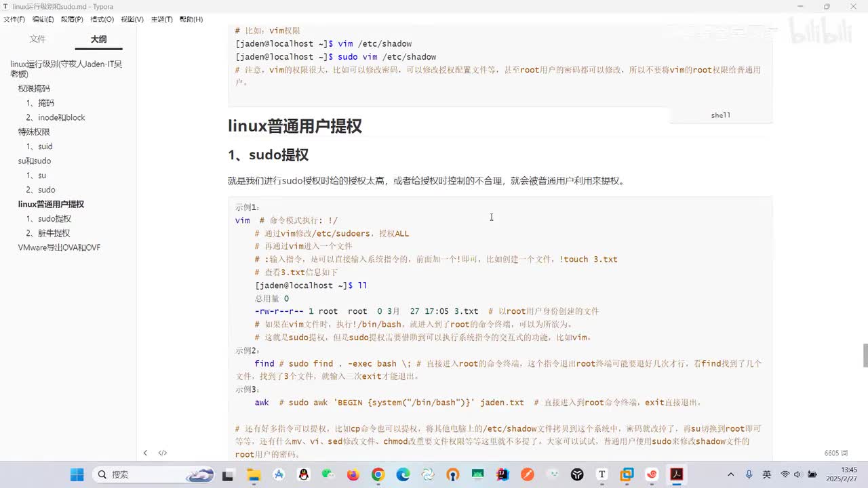Open the 段落(P) menu
Screen dimensions: 868x488
tap(72, 19)
